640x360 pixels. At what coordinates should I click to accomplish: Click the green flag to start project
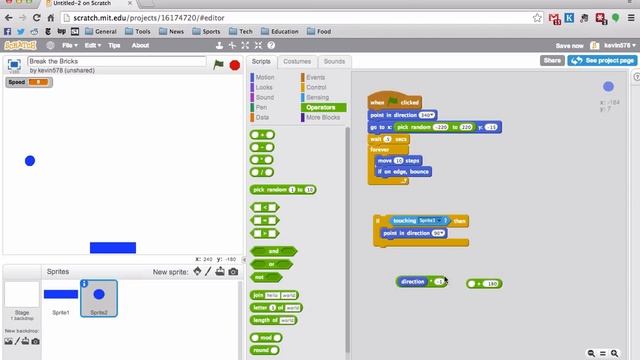pyautogui.click(x=218, y=64)
